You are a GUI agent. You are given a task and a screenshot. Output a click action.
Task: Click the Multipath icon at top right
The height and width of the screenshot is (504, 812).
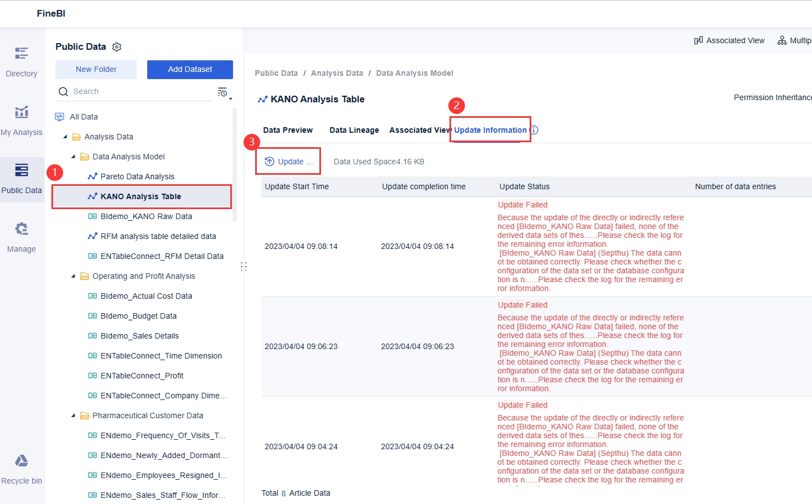click(782, 40)
